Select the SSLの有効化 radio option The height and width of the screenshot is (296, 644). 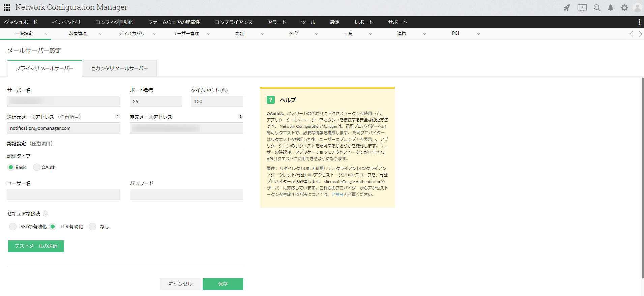pyautogui.click(x=13, y=227)
